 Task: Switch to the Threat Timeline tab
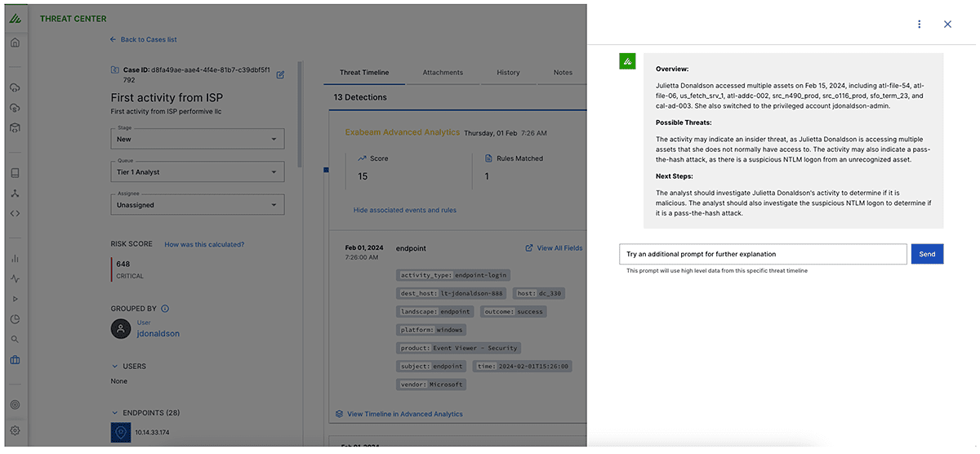(x=364, y=73)
